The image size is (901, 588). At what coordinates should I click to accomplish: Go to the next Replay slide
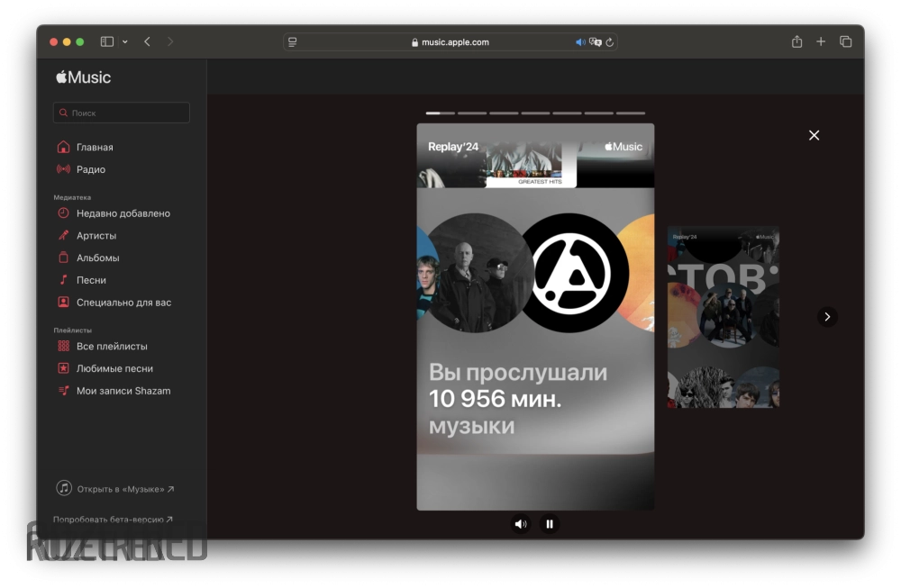pos(827,317)
